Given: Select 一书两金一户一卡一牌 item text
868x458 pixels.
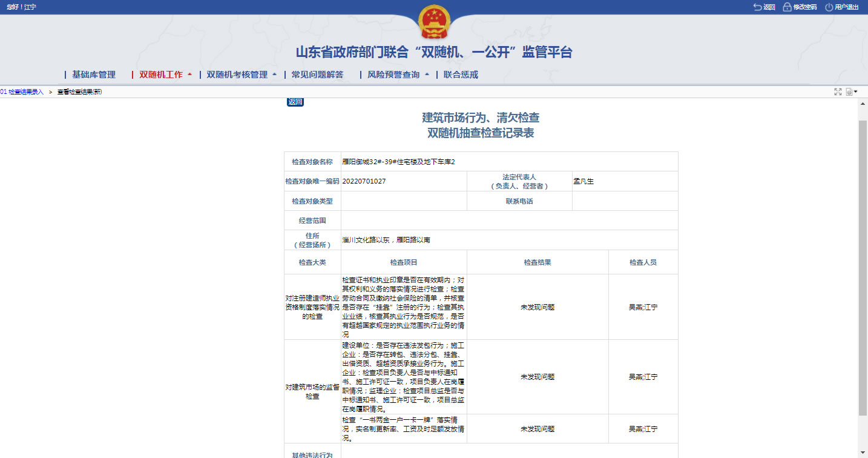Looking at the screenshot, I should click(x=404, y=429).
